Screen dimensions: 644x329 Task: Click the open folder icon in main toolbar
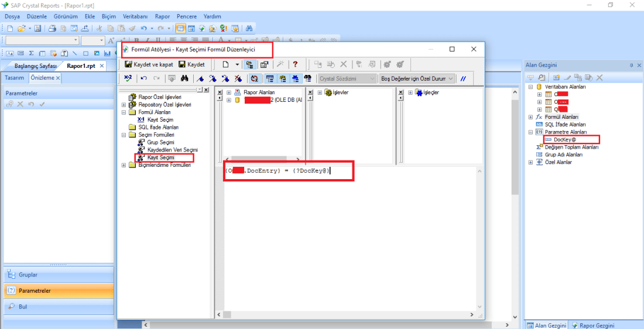[22, 28]
